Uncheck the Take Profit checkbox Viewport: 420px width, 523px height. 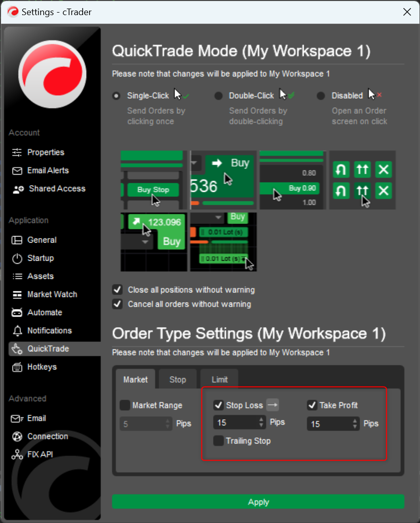tap(312, 405)
